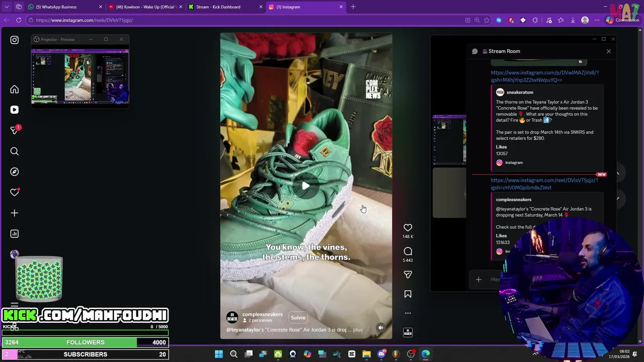
Task: Open Notifications heart icon in sidebar
Action: pyautogui.click(x=15, y=193)
